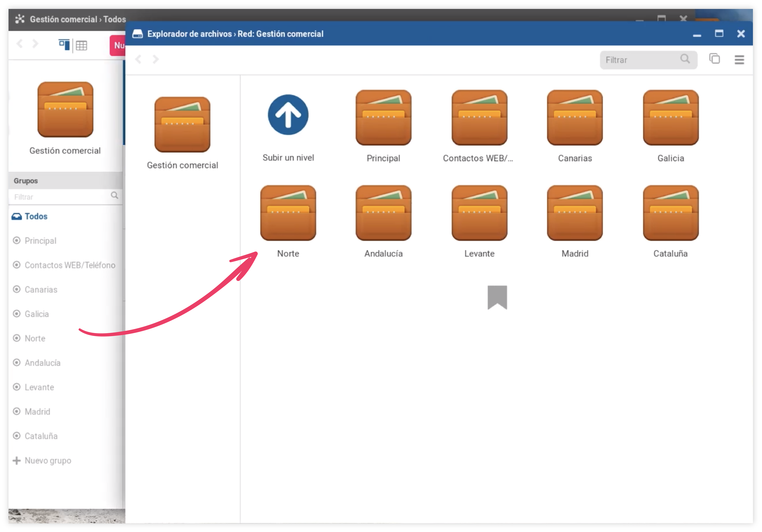The image size is (762, 532).
Task: Open the Principal folder in file explorer
Action: [x=383, y=118]
